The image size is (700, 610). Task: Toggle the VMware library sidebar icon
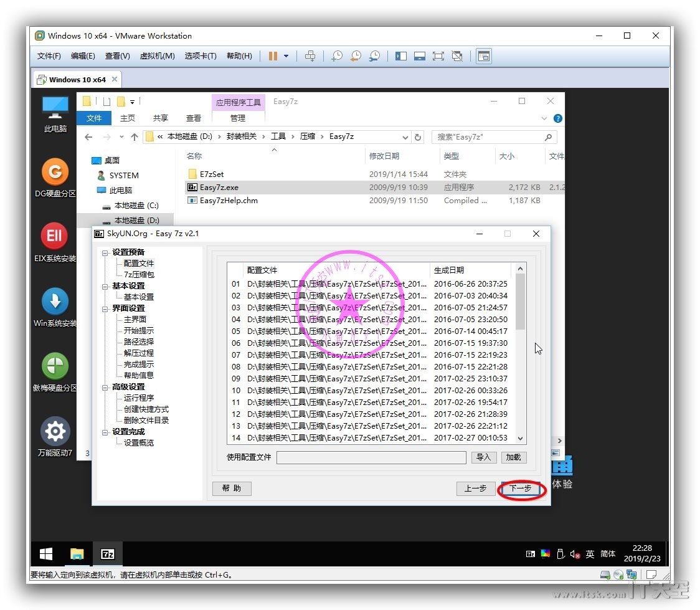(x=401, y=56)
